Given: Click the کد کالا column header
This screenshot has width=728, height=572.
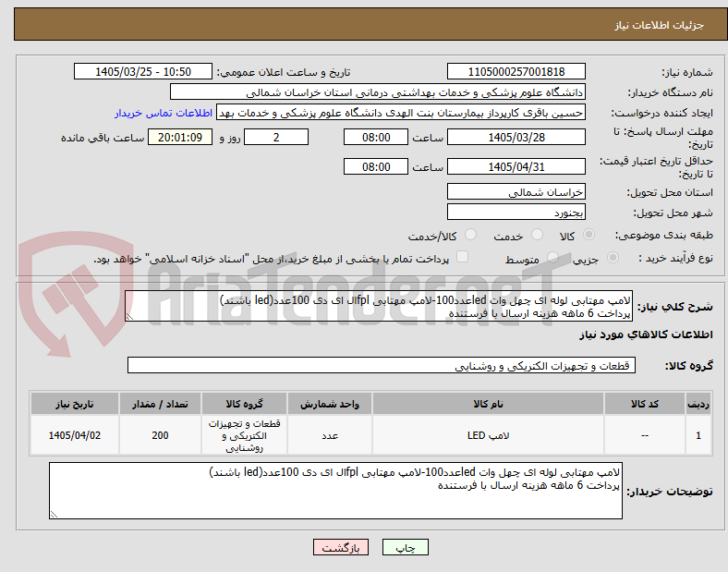Looking at the screenshot, I should tap(645, 404).
